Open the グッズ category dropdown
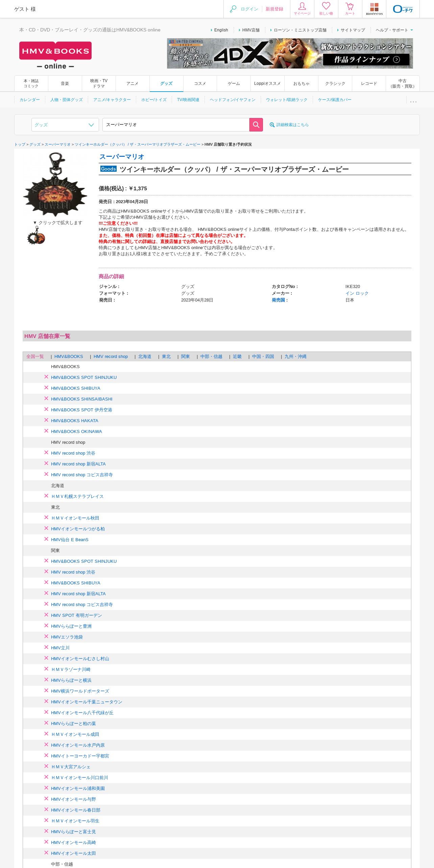The width and height of the screenshot is (434, 868). pos(65,125)
